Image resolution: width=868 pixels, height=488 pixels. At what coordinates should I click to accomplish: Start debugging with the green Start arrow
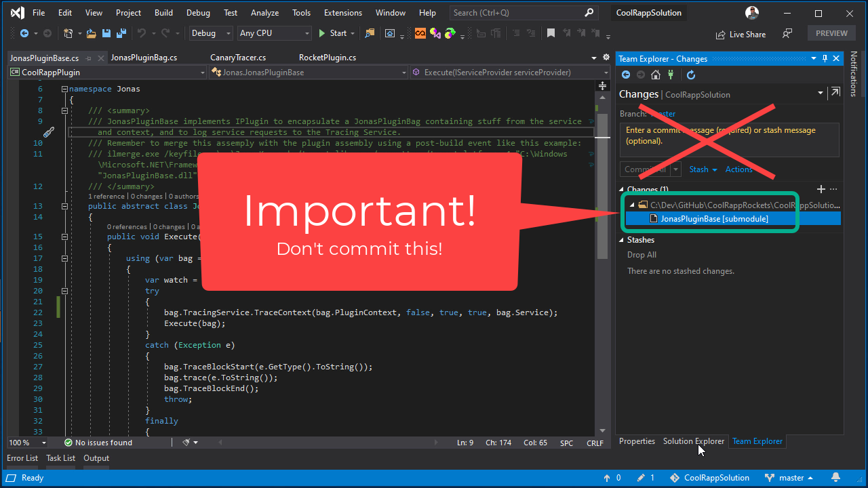pos(323,33)
